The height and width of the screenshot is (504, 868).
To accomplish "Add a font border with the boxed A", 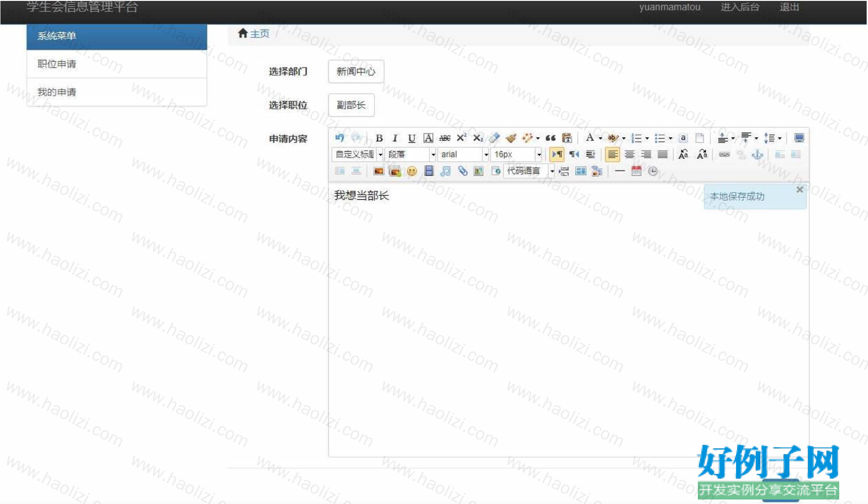I will 428,138.
